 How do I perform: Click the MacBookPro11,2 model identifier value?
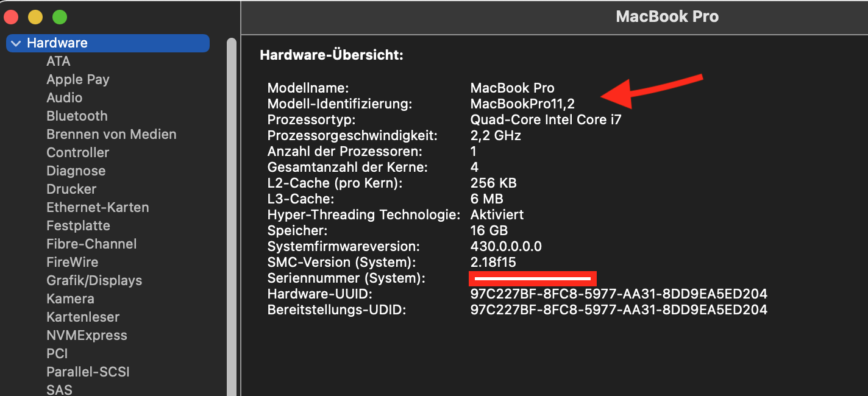(x=522, y=104)
